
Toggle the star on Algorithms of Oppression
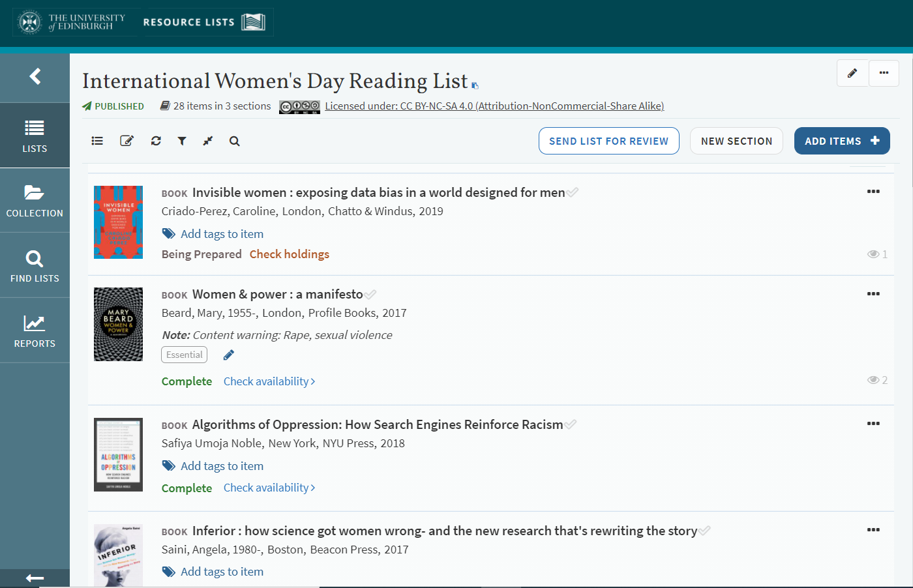pyautogui.click(x=571, y=424)
